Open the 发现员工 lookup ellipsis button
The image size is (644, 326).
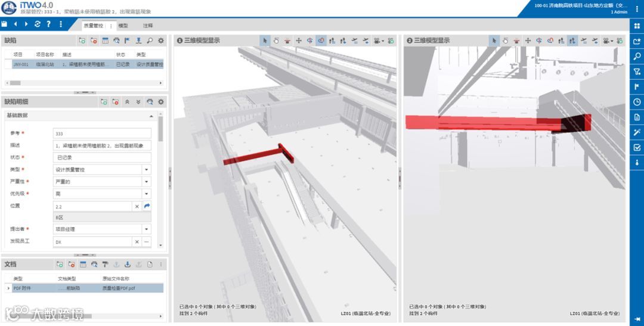[146, 242]
